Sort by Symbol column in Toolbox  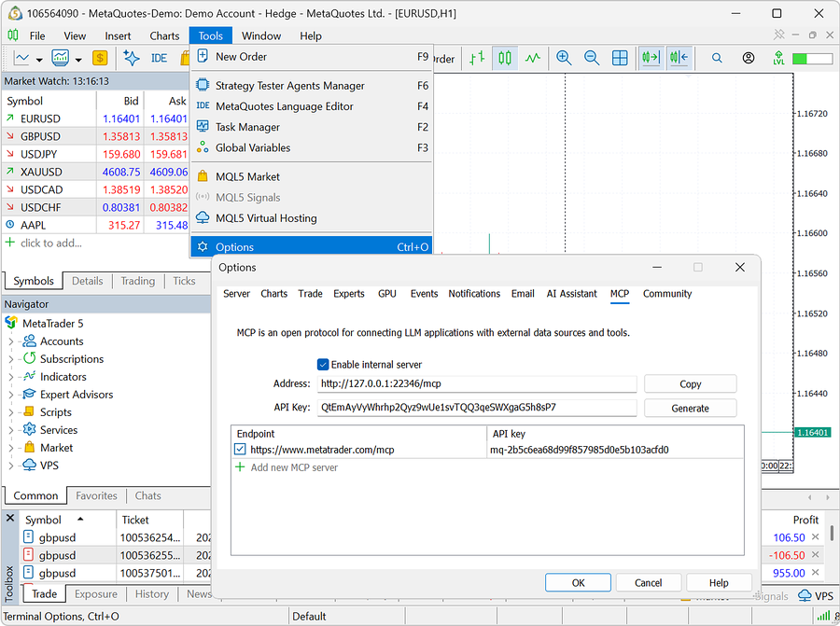pyautogui.click(x=67, y=520)
